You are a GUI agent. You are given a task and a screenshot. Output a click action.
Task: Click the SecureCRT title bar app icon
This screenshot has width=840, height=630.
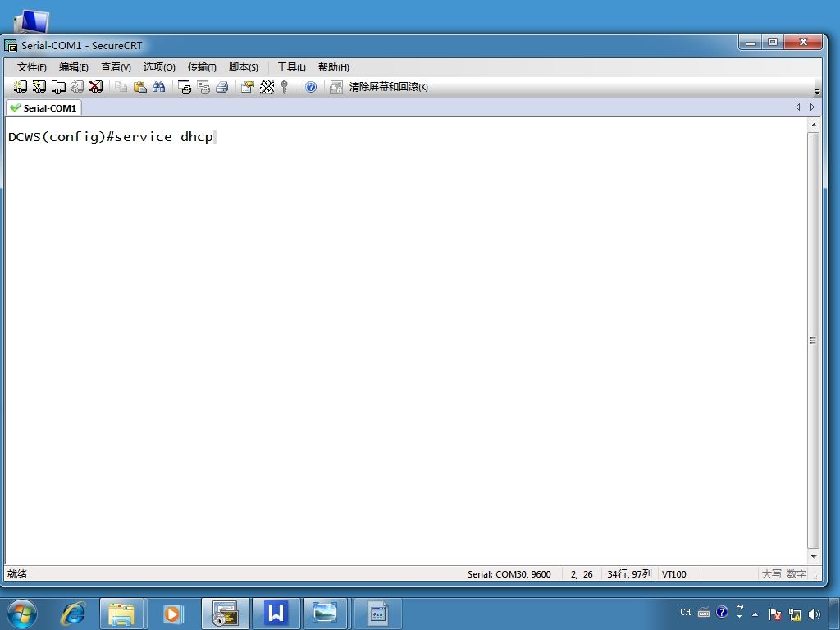point(11,46)
